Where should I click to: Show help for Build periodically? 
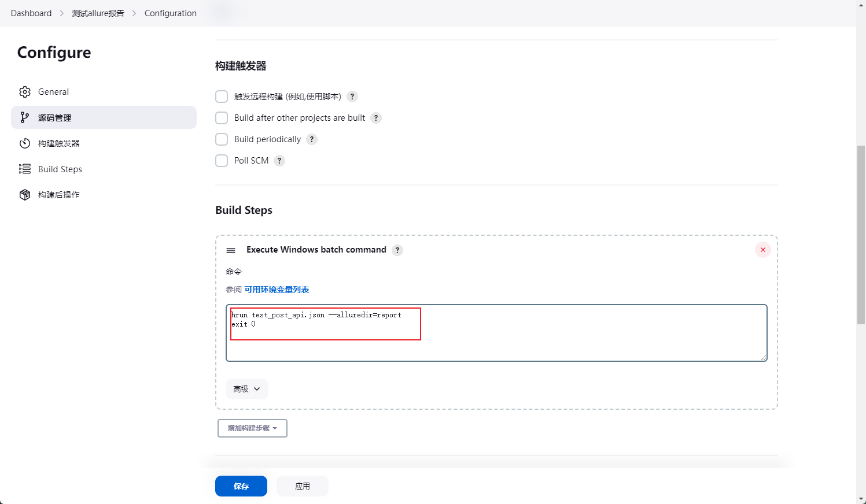click(x=312, y=139)
